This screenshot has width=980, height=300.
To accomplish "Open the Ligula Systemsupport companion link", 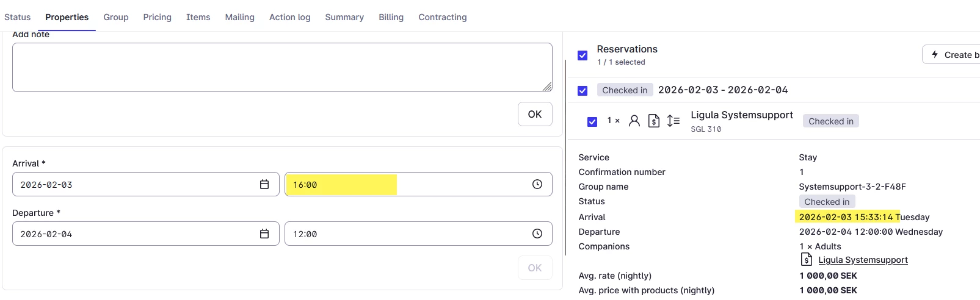I will tap(863, 260).
